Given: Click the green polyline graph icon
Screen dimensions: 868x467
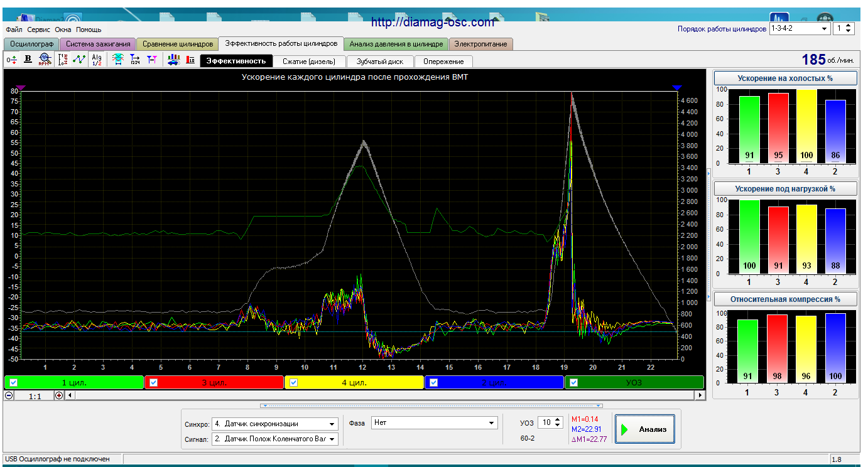Looking at the screenshot, I should point(79,60).
